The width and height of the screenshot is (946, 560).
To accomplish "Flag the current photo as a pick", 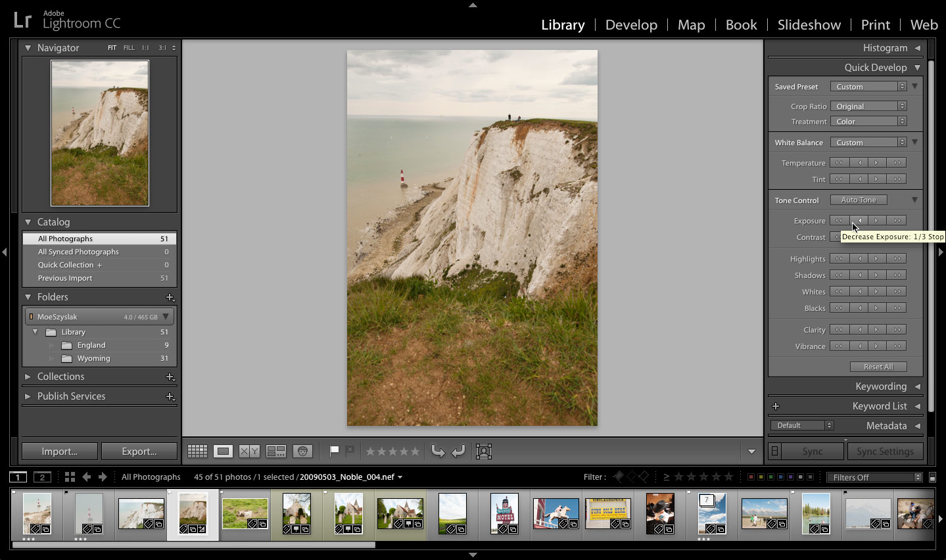I will point(333,451).
